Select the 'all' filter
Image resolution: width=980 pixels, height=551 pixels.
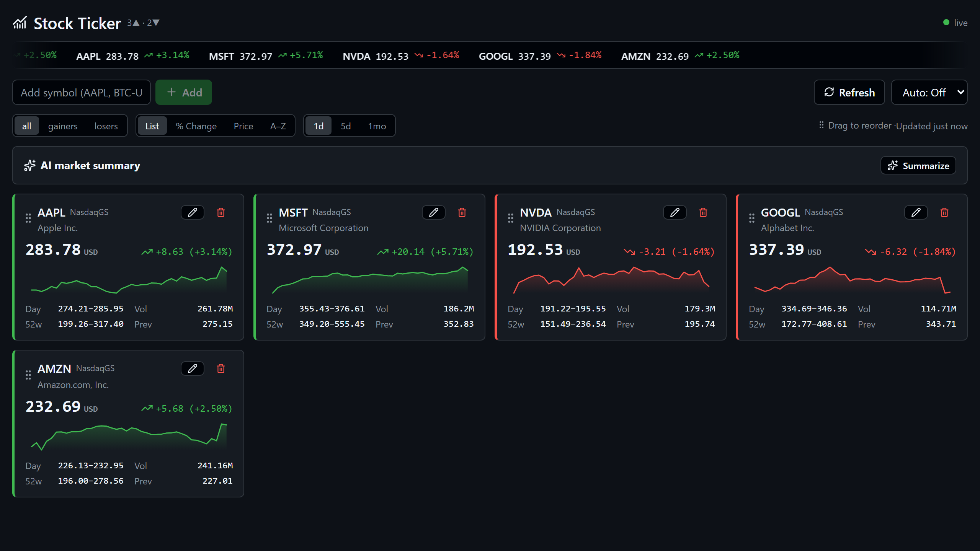pos(27,126)
